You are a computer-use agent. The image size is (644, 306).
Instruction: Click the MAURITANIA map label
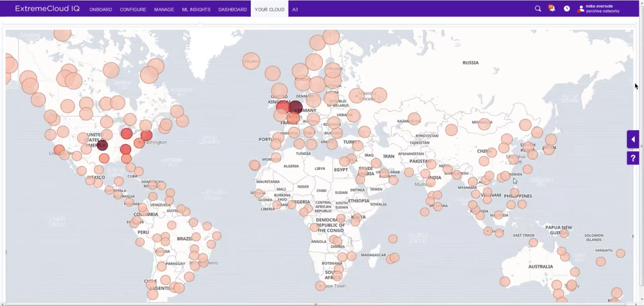268,182
